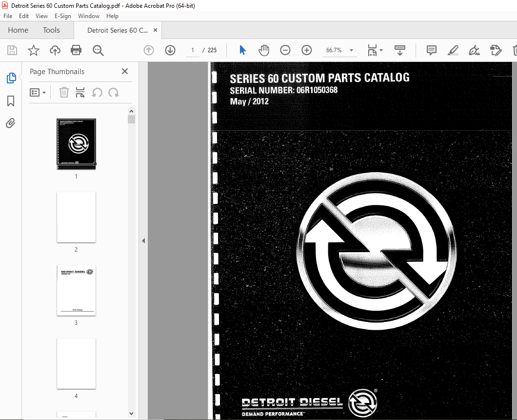Open the find text magnifier tool
This screenshot has height=420, width=517.
click(x=98, y=50)
